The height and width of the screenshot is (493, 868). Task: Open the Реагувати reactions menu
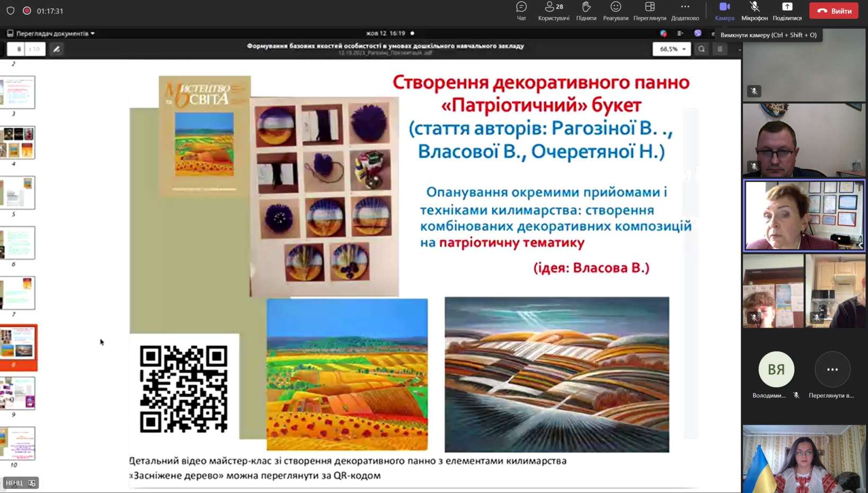click(x=615, y=11)
